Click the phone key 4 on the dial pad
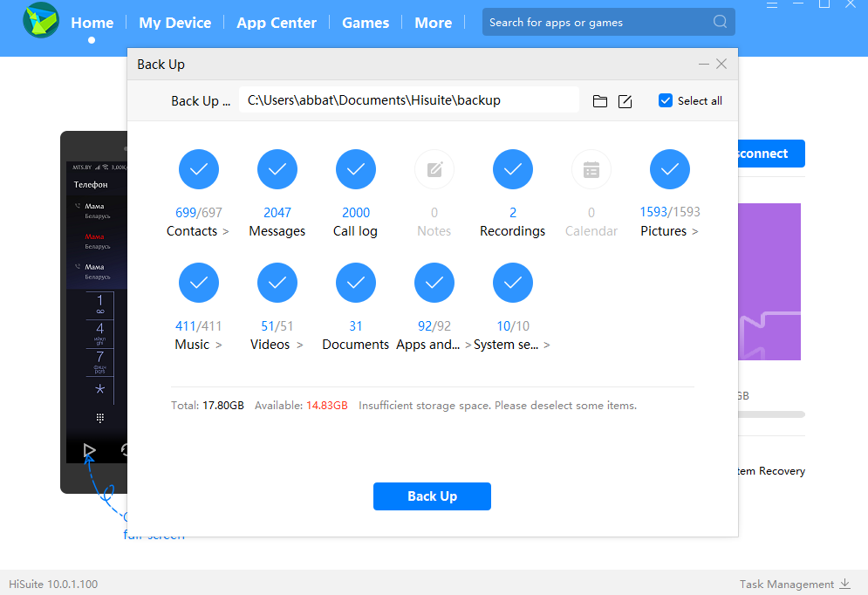 click(100, 333)
